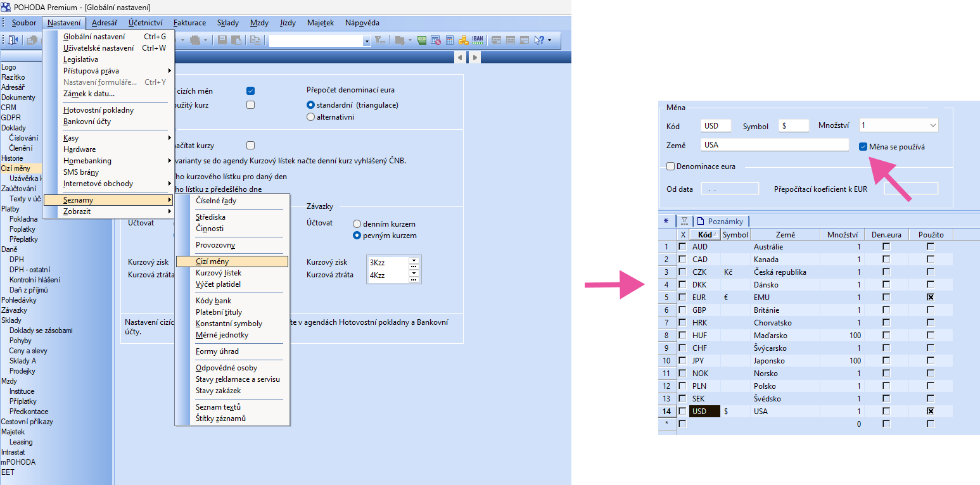Click the Použito column header

click(931, 234)
